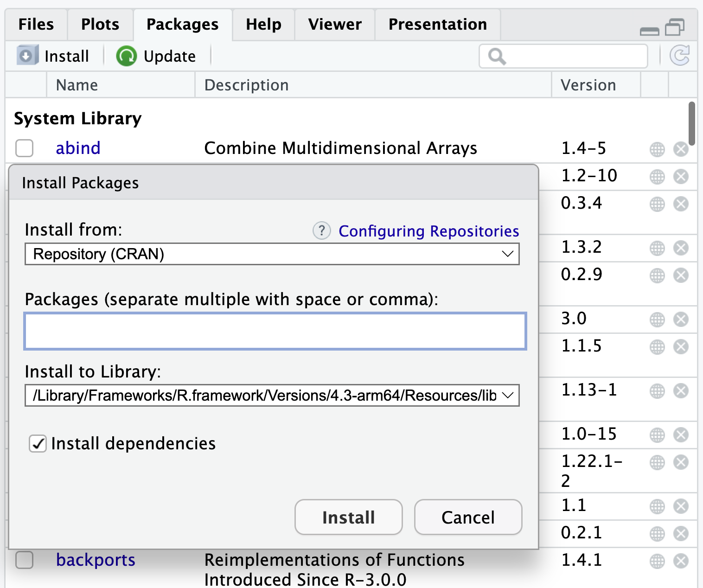Remove abind using its X icon

[681, 149]
